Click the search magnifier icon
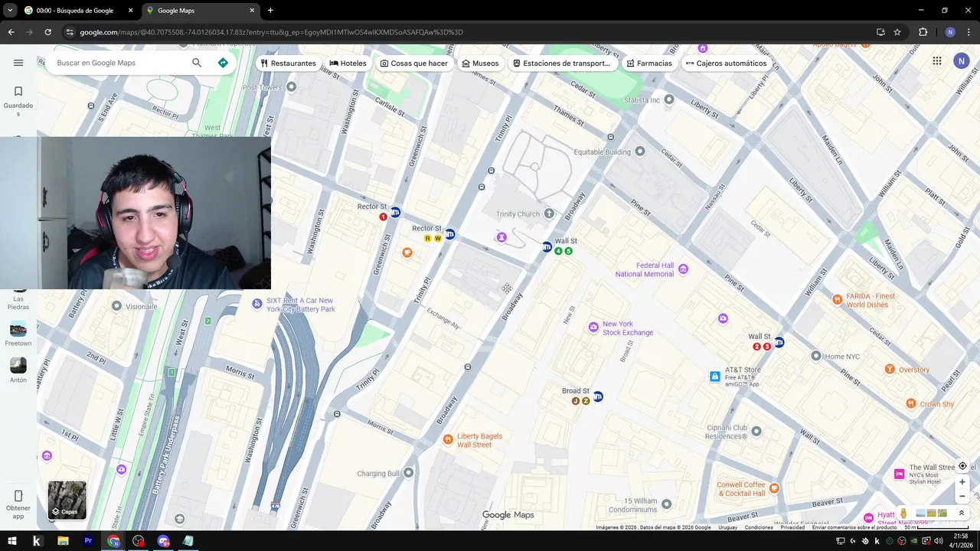 coord(197,63)
